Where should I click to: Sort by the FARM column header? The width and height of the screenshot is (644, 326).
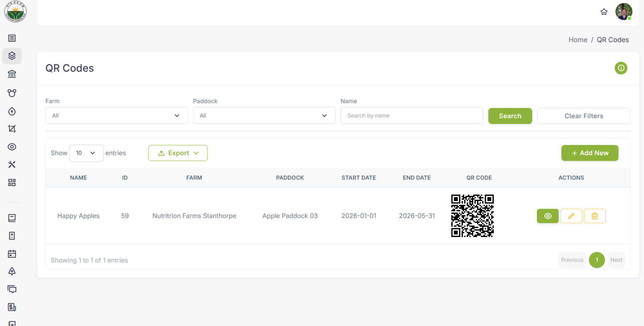194,178
